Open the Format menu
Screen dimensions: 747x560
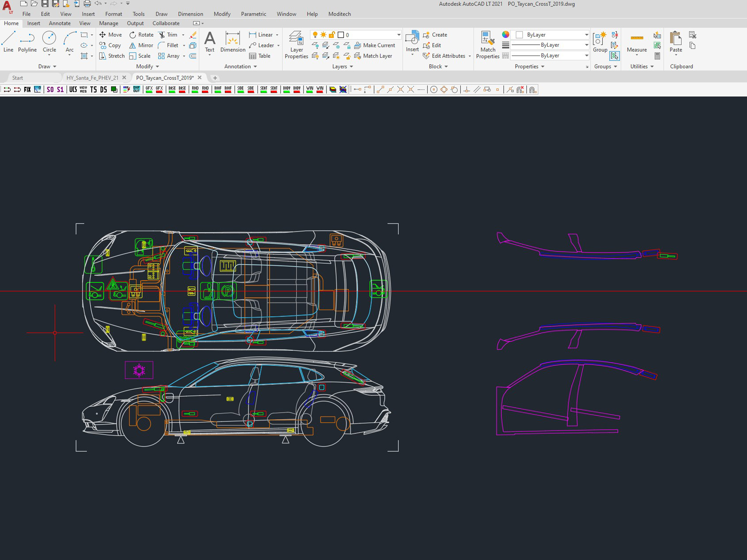point(114,14)
